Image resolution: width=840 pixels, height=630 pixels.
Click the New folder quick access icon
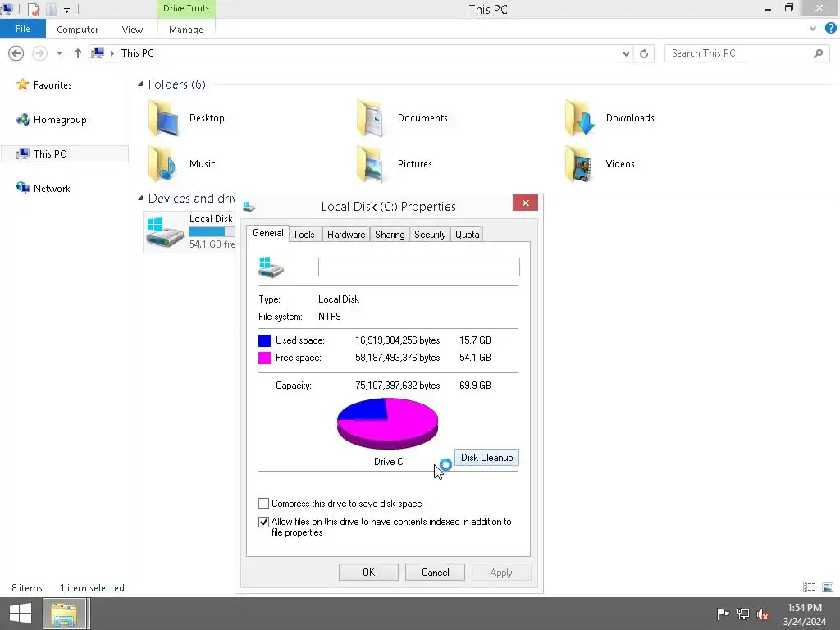click(52, 9)
